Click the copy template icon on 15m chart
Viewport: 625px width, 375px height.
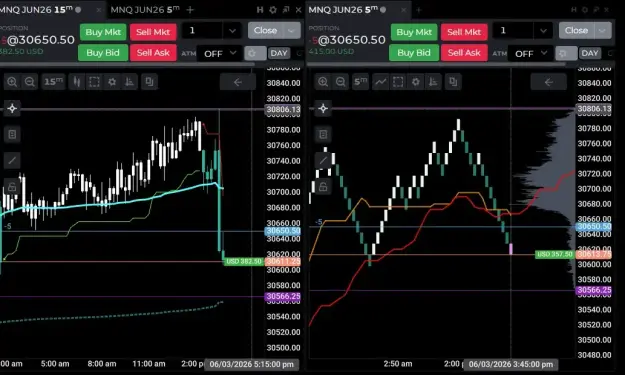tap(149, 82)
